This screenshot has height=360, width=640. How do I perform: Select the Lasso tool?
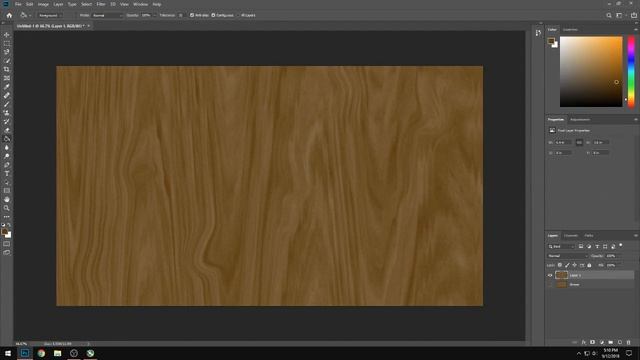[x=7, y=52]
